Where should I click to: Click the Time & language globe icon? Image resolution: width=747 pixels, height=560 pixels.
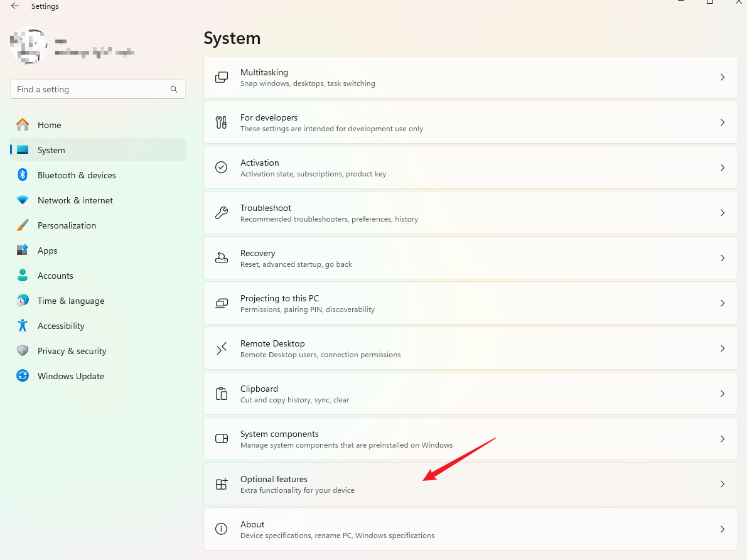23,300
